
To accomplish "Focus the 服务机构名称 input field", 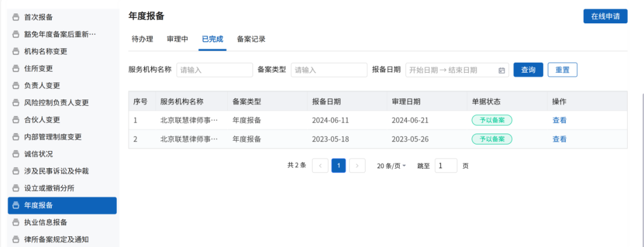I will click(215, 70).
